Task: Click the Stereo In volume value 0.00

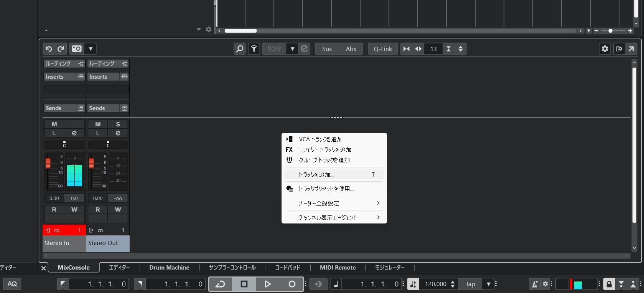Action: coord(54,199)
